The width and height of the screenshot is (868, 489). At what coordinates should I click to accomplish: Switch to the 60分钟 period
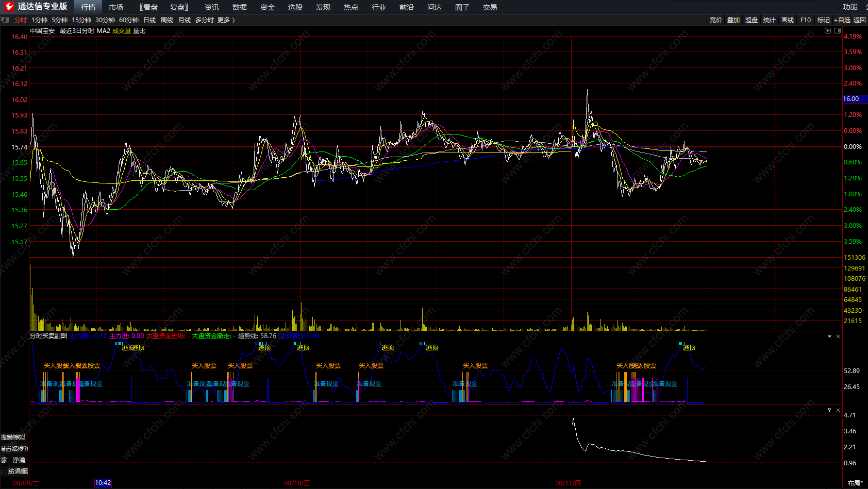[x=129, y=20]
